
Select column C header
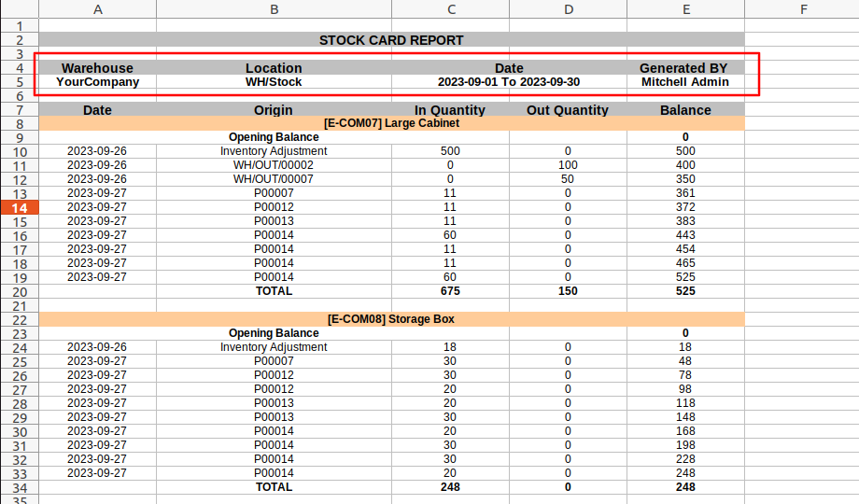tap(450, 9)
